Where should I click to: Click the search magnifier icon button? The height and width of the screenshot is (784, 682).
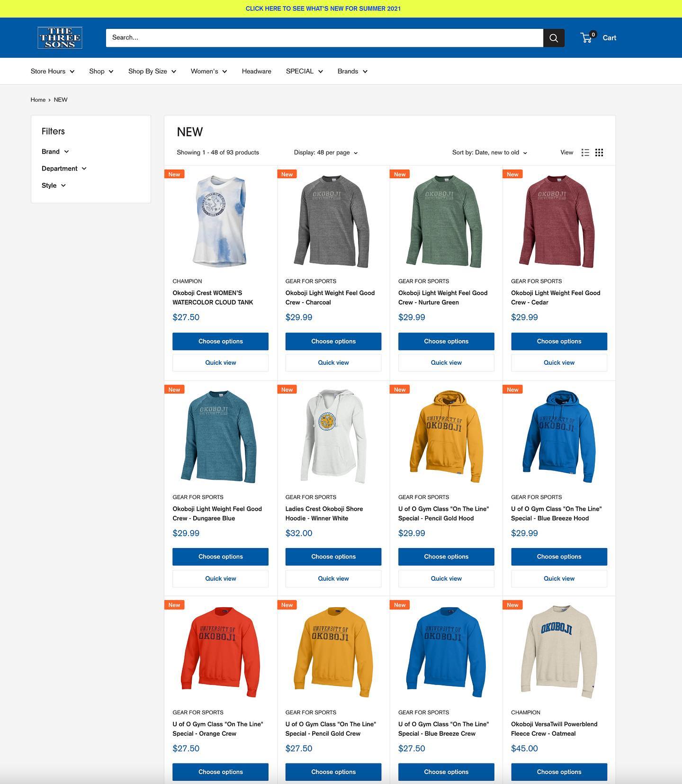tap(554, 38)
